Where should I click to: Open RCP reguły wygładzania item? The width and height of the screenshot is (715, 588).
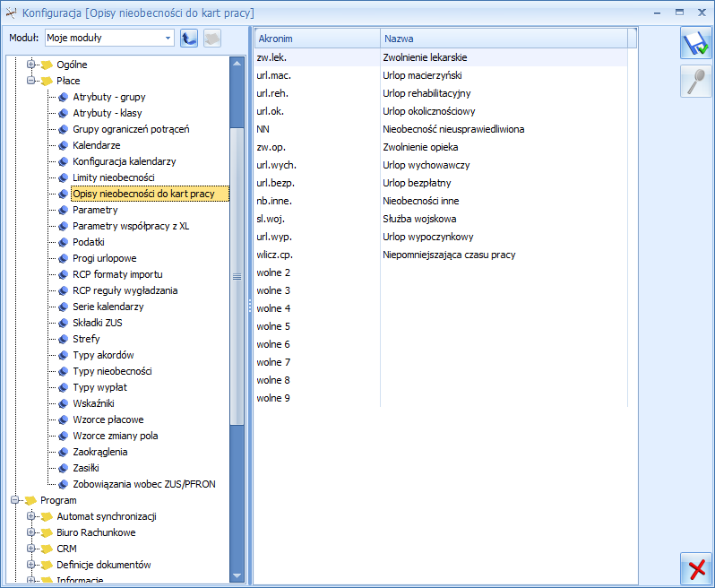(x=125, y=290)
